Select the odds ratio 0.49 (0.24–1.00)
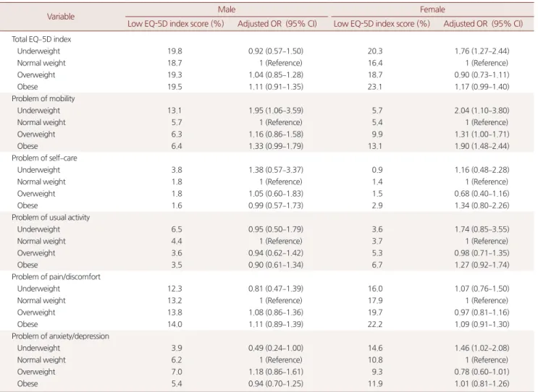 [x=276, y=348]
